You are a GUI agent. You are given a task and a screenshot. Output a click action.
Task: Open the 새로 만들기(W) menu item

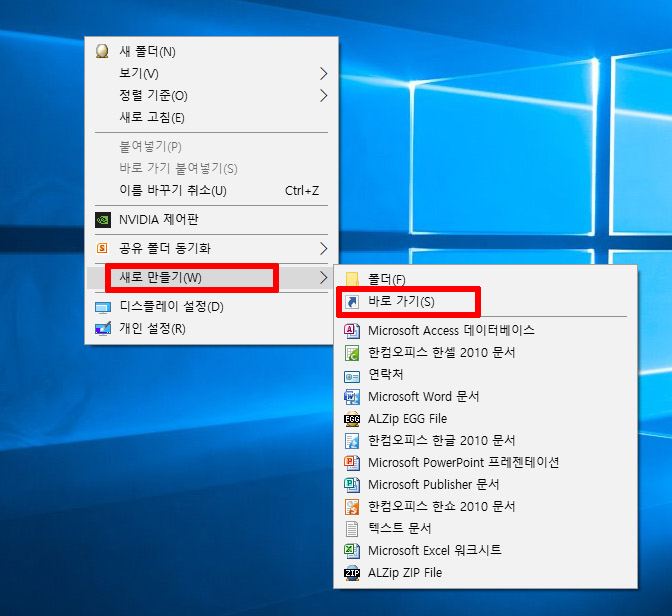pos(211,278)
